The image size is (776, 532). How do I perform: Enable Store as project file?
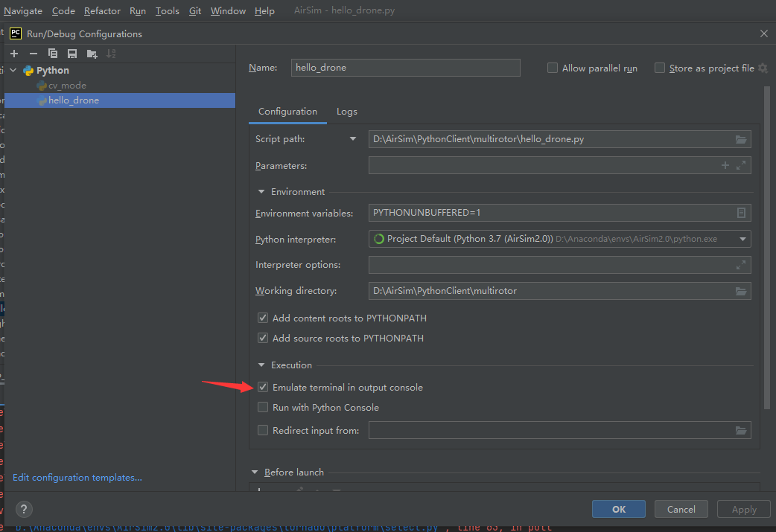(x=660, y=68)
